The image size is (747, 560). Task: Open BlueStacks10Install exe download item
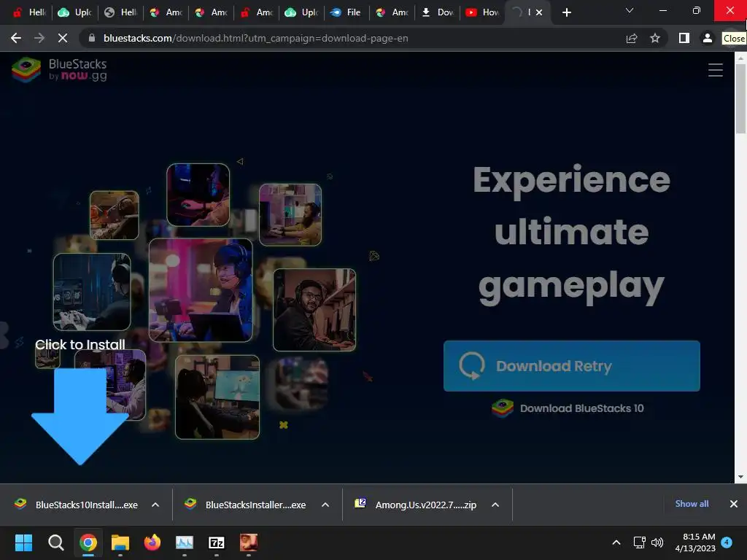tap(76, 505)
